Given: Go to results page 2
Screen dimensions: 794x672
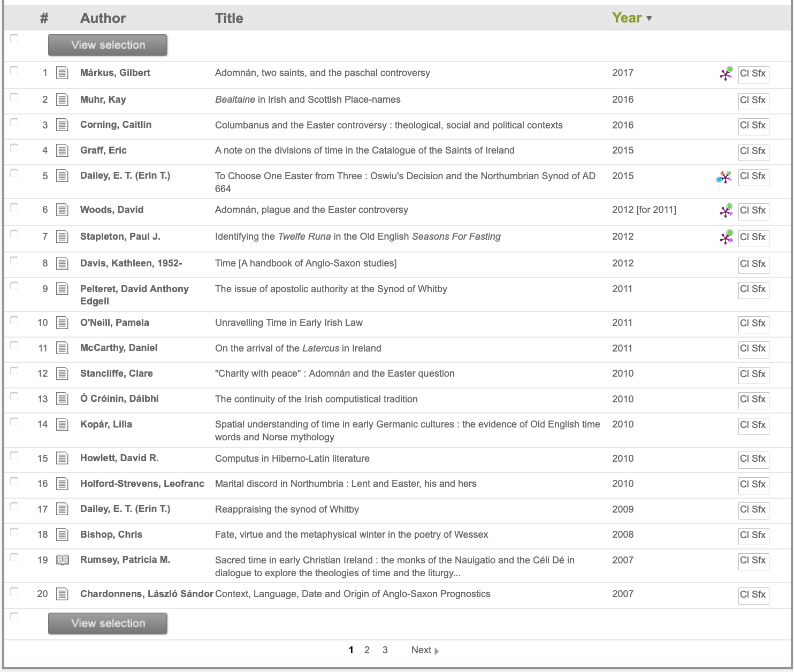Looking at the screenshot, I should (367, 650).
